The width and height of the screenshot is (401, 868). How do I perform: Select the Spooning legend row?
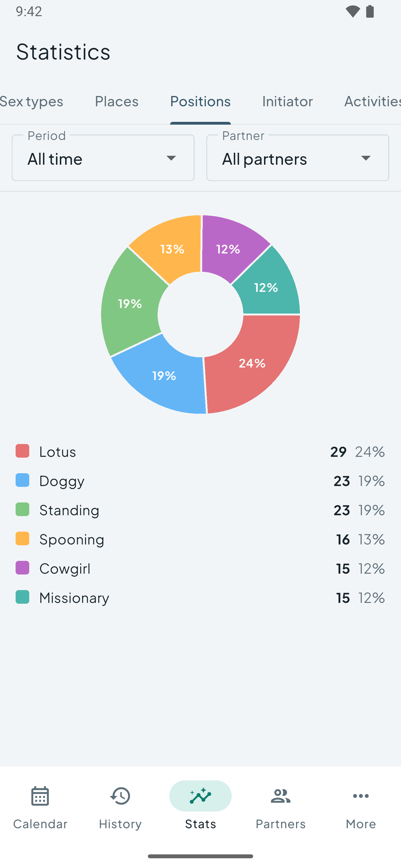click(200, 539)
